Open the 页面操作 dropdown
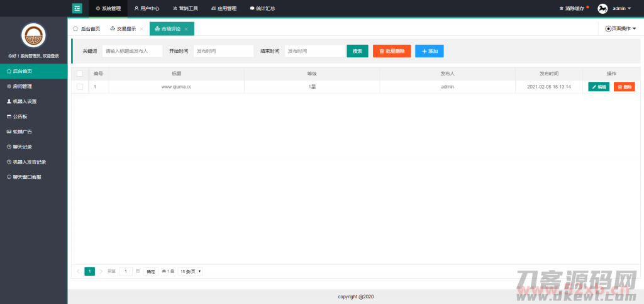 pyautogui.click(x=621, y=29)
